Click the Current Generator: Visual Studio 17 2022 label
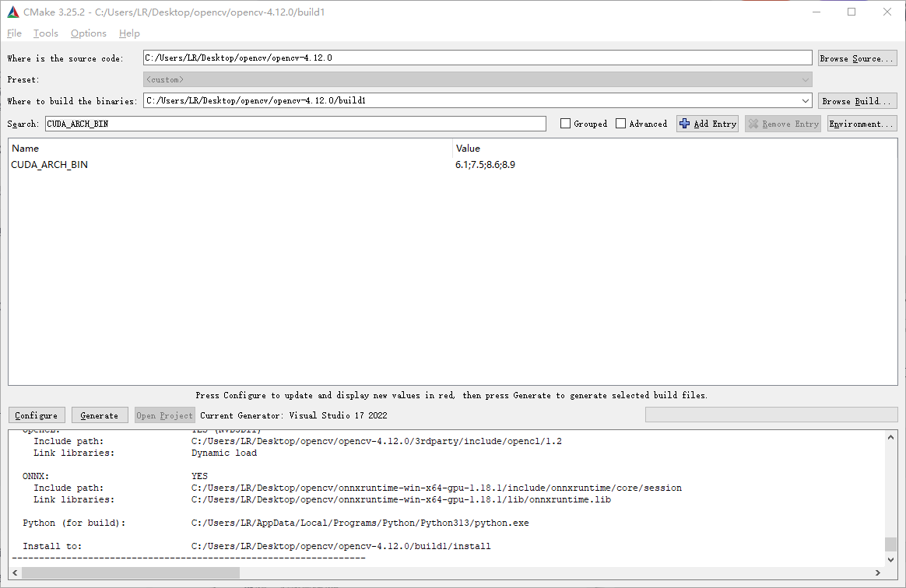The height and width of the screenshot is (588, 906). tap(293, 415)
